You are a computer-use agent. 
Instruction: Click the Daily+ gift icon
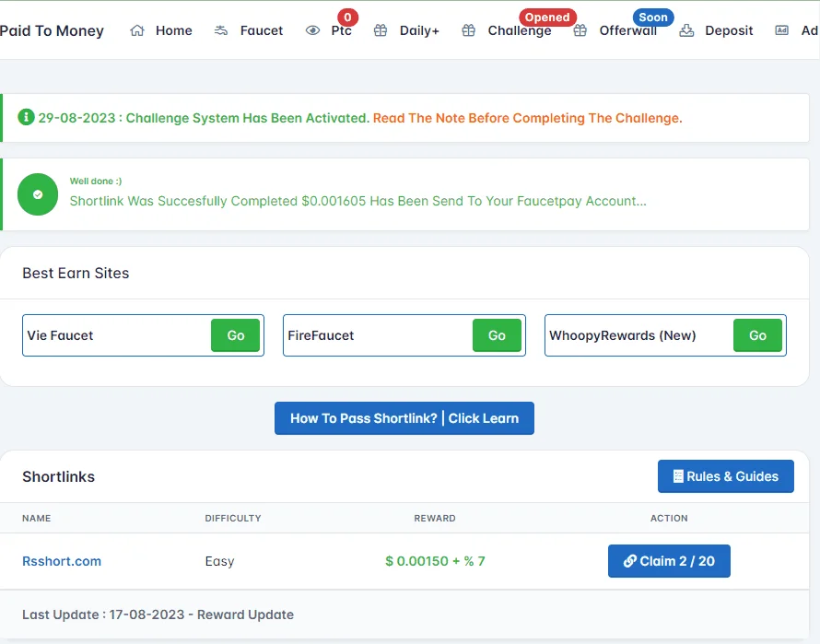(x=381, y=30)
